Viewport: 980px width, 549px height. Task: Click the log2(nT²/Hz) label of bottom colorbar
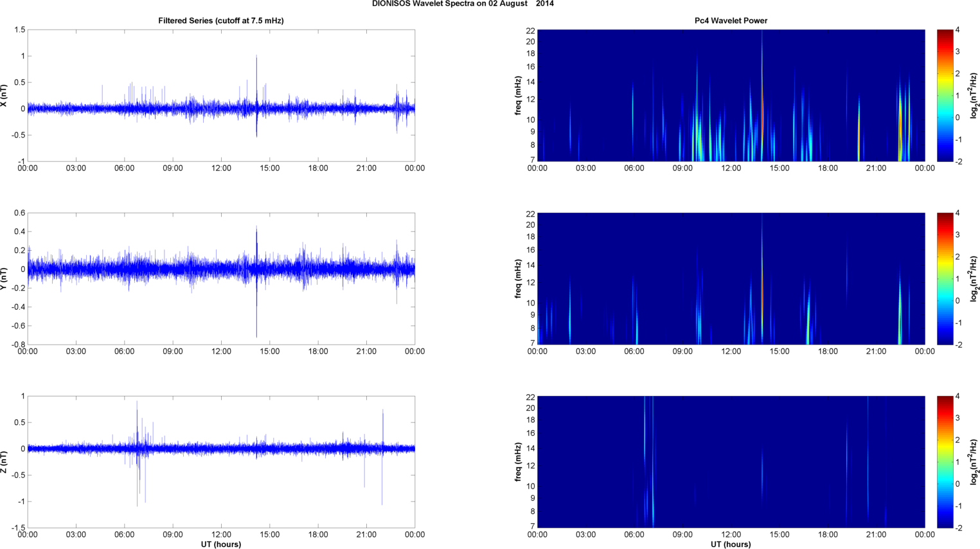(974, 462)
